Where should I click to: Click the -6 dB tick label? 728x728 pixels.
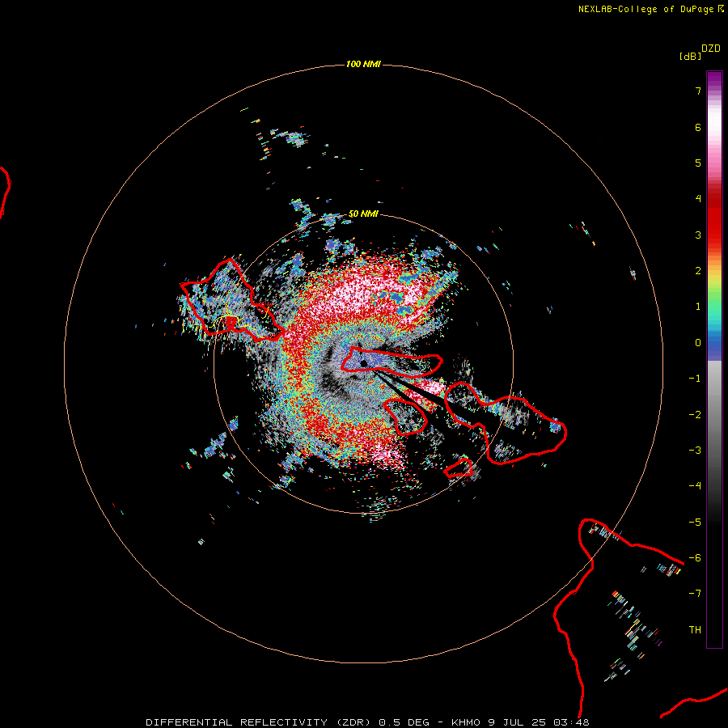pos(695,558)
